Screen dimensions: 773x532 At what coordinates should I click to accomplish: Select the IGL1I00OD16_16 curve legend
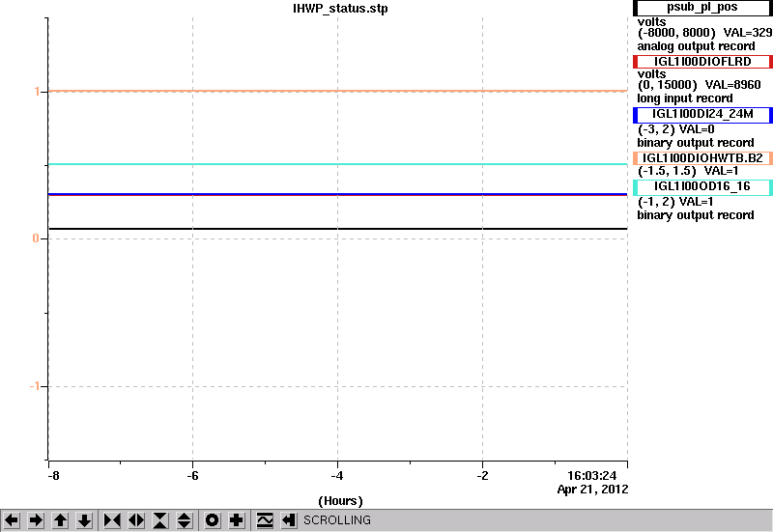pos(702,187)
